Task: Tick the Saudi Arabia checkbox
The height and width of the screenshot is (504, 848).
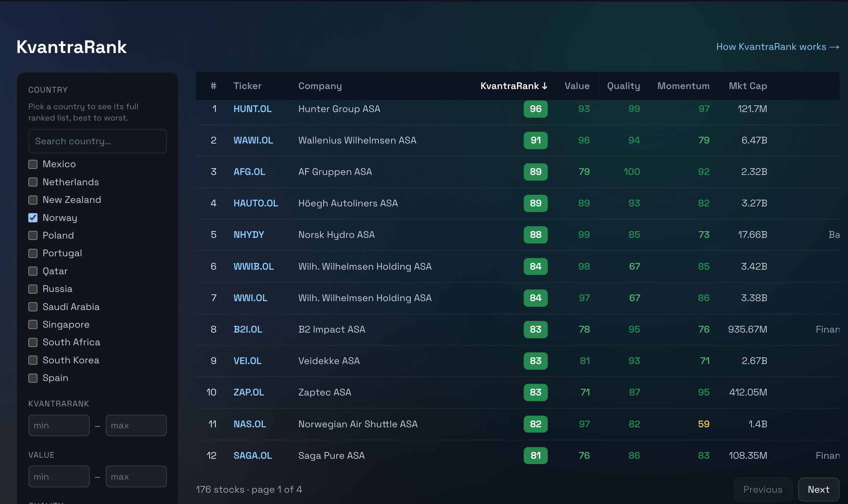Action: (x=33, y=307)
